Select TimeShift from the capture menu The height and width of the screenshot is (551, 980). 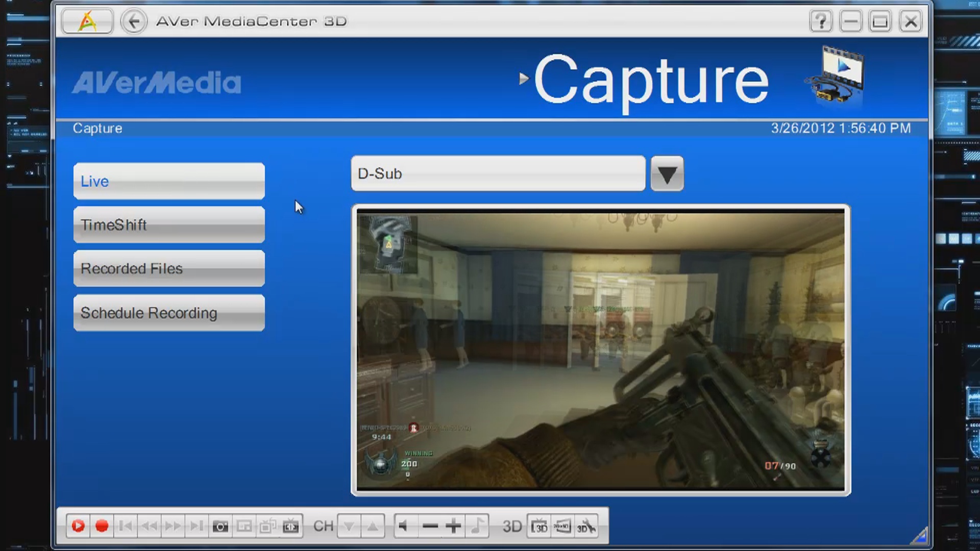coord(169,224)
